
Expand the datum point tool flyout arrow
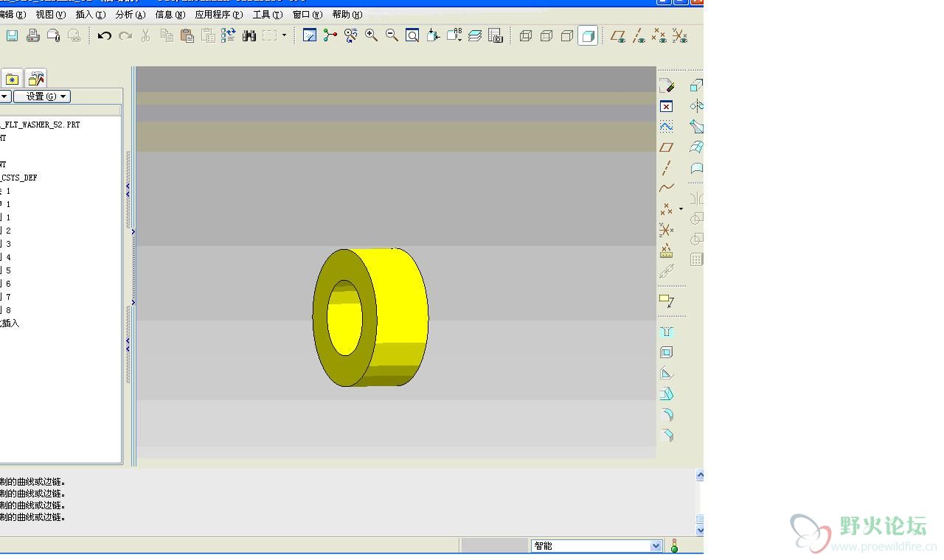[681, 209]
